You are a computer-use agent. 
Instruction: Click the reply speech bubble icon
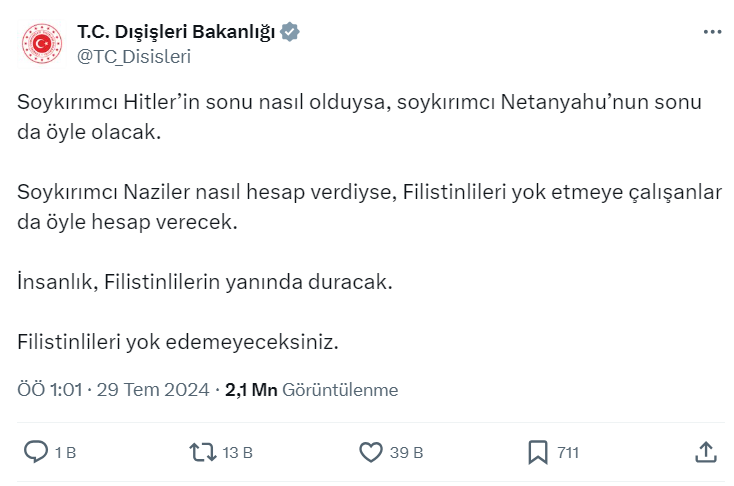(36, 452)
